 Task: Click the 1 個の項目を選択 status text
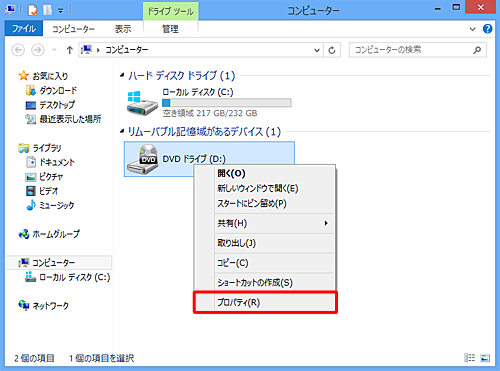pos(101,358)
